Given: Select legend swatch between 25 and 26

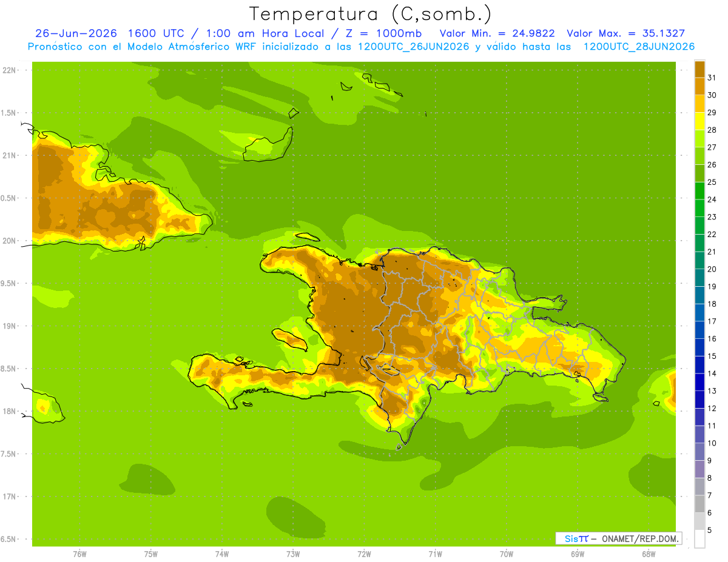Looking at the screenshot, I should coord(699,173).
